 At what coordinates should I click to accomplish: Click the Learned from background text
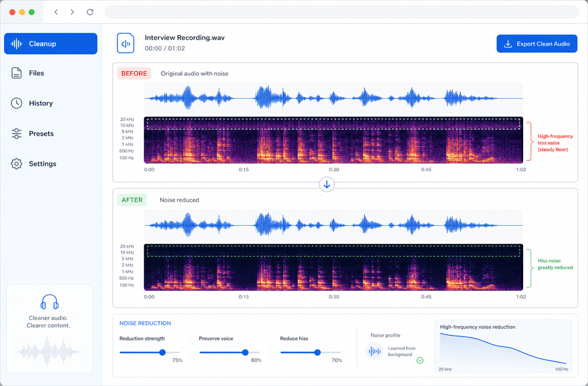[401, 351]
